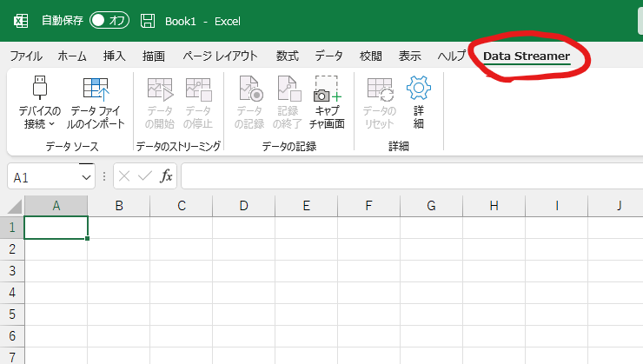The image size is (643, 364).
Task: Toggle the 自動保存 AutoSave switch
Action: click(x=109, y=20)
